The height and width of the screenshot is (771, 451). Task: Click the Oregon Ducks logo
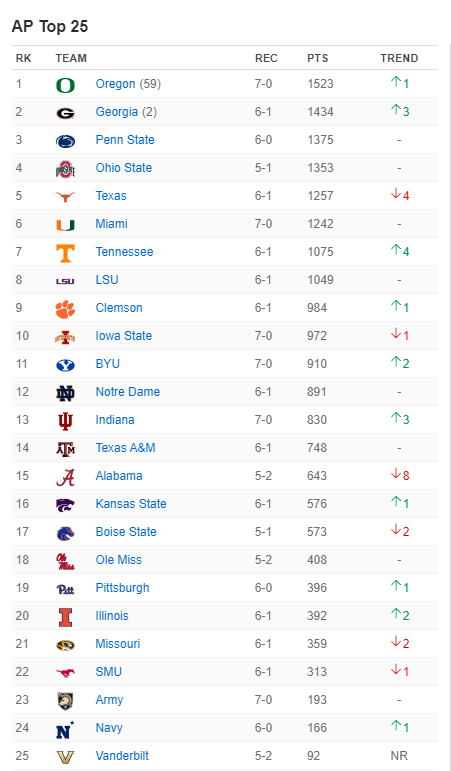pos(65,85)
